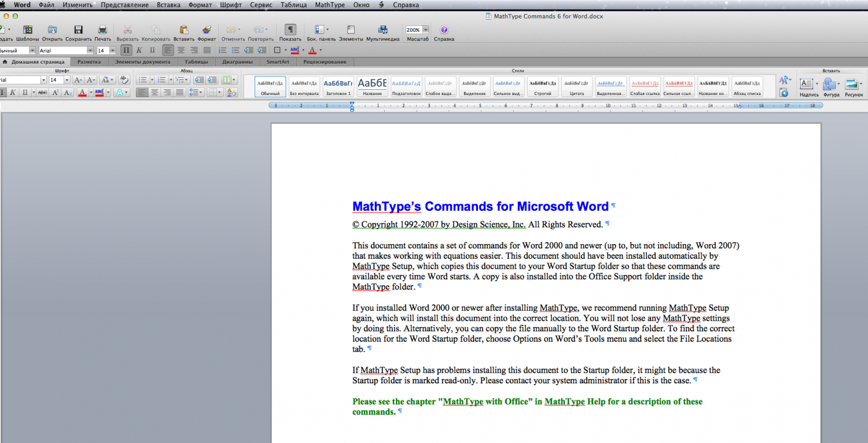Toggle ribbon justify alignment button
Viewport: 868px width, 443px height.
pos(180,93)
